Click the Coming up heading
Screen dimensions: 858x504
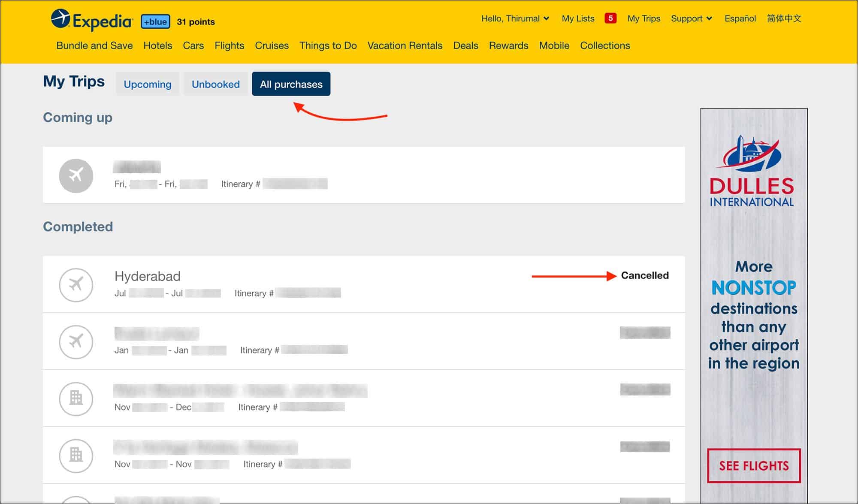point(78,118)
